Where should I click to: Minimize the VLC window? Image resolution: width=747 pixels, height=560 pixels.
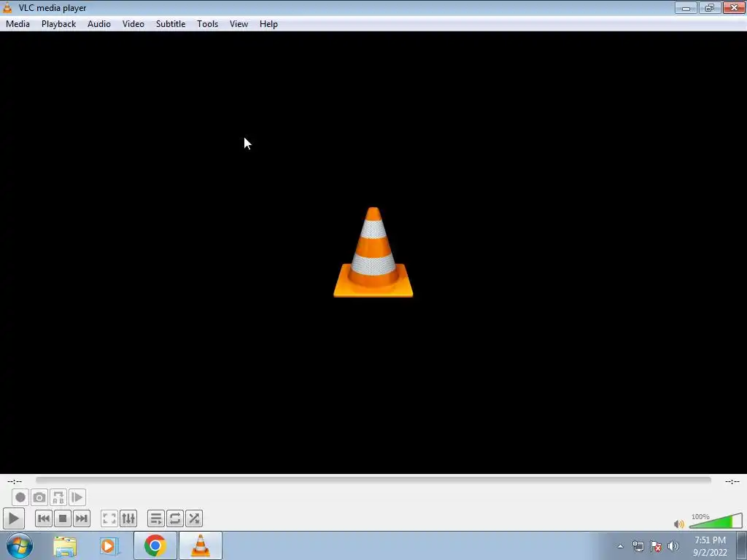point(686,7)
